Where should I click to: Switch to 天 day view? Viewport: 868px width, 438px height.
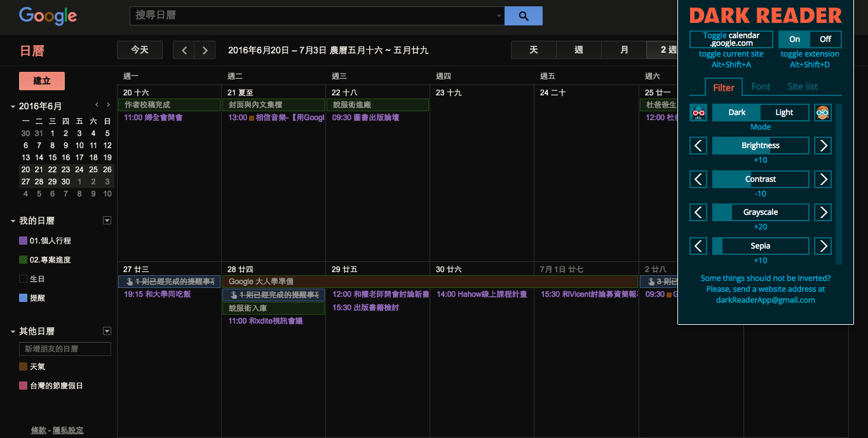(534, 50)
